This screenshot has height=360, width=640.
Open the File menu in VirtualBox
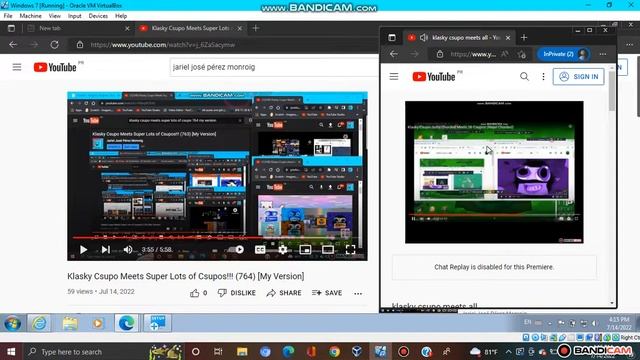[x=8, y=16]
